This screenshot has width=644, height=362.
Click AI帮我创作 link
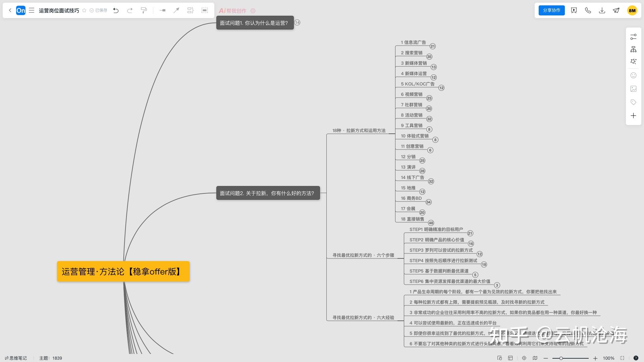pos(233,11)
